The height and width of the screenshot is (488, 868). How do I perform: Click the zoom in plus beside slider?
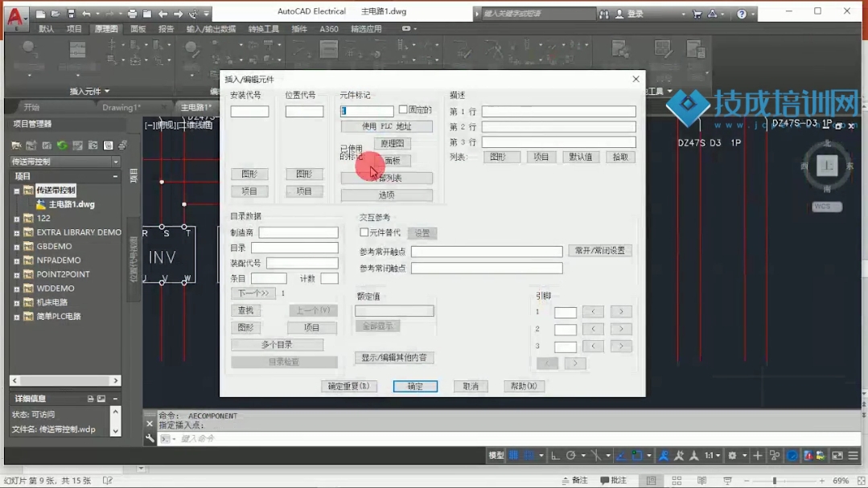click(x=822, y=481)
